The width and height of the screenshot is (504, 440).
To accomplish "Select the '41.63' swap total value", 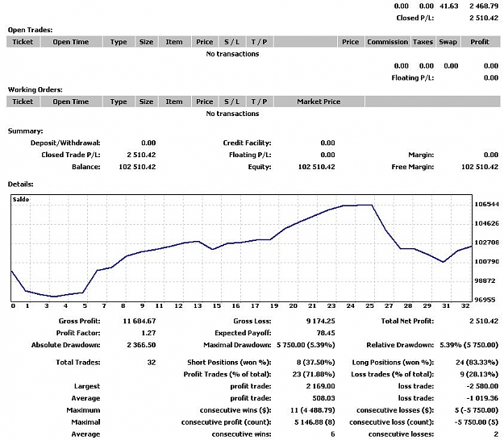I will tap(448, 6).
